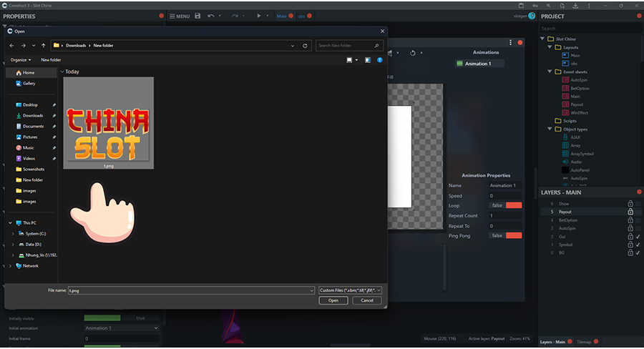The image size is (644, 349).
Task: Click the Undo arrow icon
Action: click(211, 16)
